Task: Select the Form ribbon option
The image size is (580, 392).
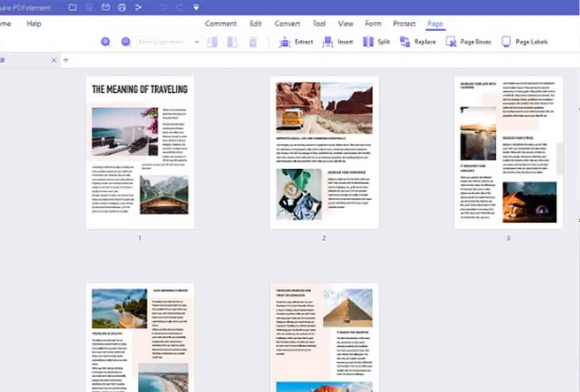Action: pyautogui.click(x=373, y=23)
